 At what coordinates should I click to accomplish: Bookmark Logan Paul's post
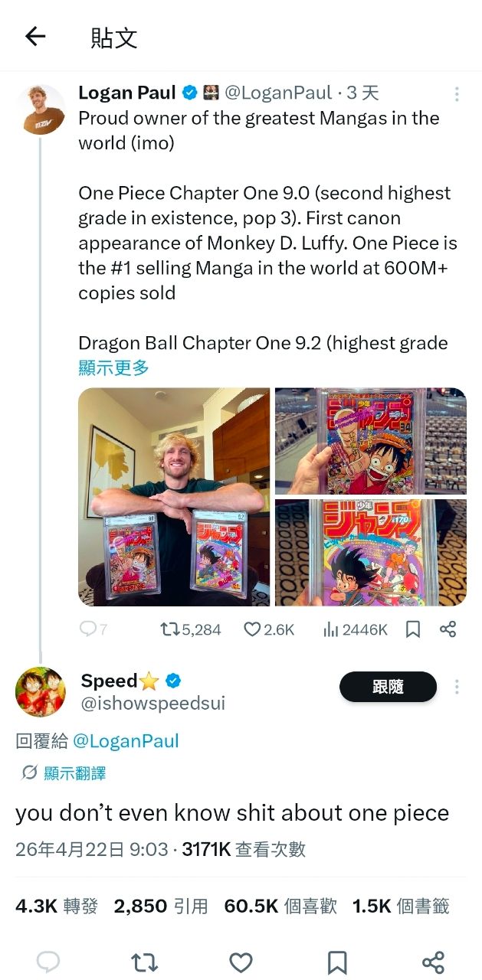412,629
